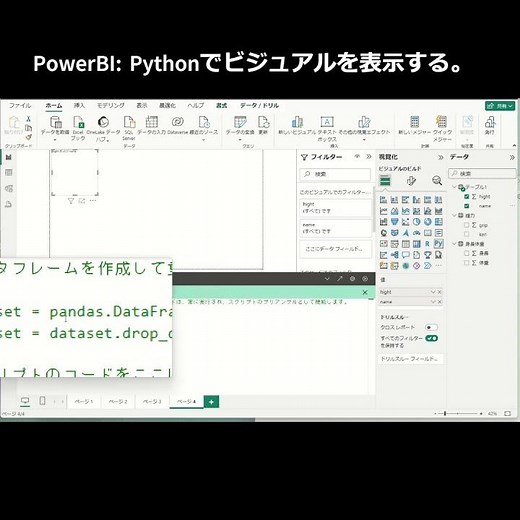
Task: Click the Refresh (更新) ribbon icon
Action: click(x=263, y=122)
